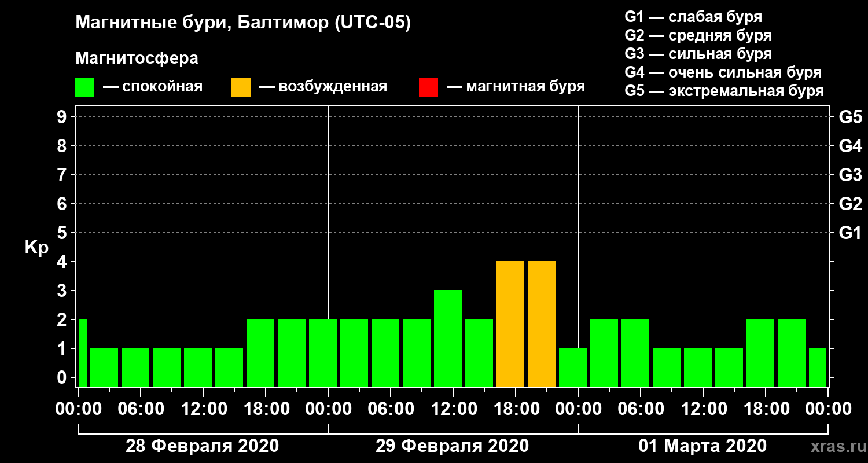
Task: Click the earlier orange Kp 4 bar
Action: (x=510, y=324)
